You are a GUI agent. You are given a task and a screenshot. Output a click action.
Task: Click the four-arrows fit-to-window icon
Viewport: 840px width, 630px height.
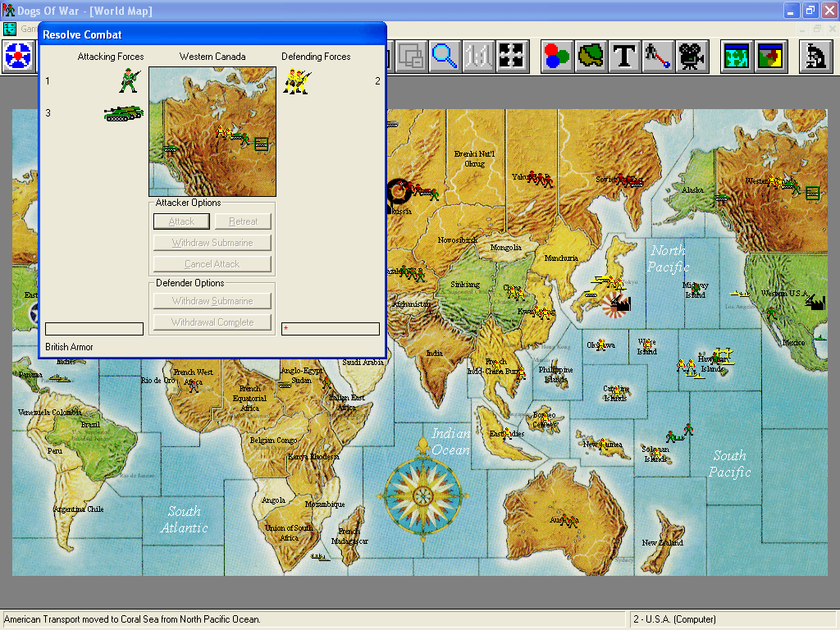coord(512,56)
